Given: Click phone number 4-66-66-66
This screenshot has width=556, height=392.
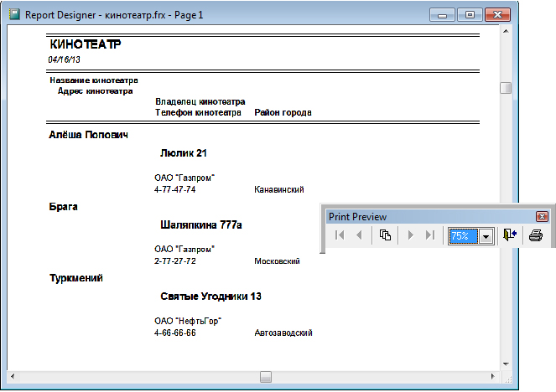Looking at the screenshot, I should pos(174,333).
